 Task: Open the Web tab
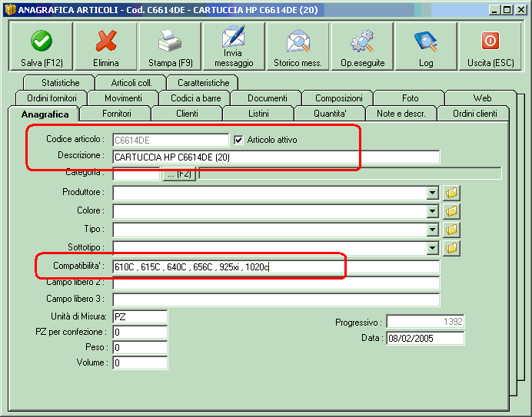482,98
